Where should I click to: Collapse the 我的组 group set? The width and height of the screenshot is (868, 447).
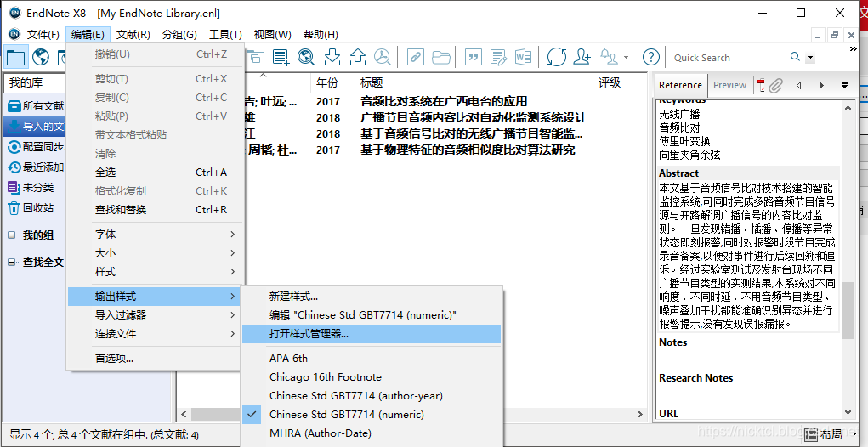[x=12, y=235]
